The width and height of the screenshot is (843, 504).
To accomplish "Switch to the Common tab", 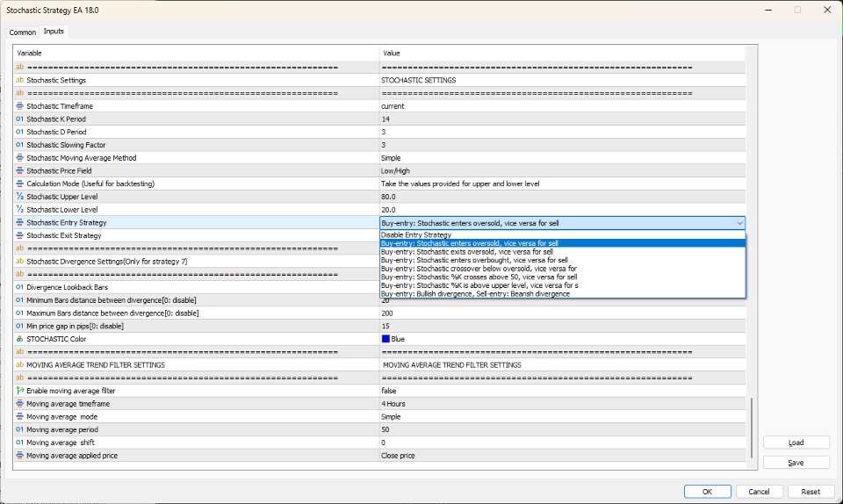I will [22, 32].
